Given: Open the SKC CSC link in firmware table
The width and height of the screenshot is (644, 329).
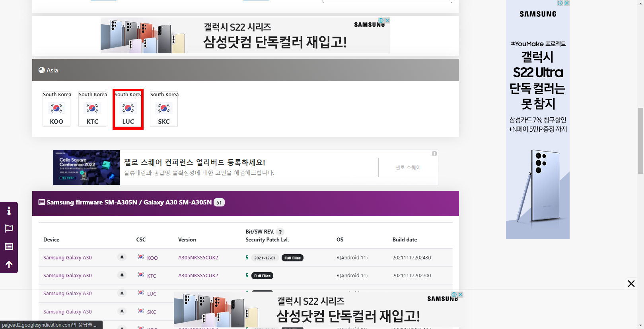Looking at the screenshot, I should click(152, 312).
